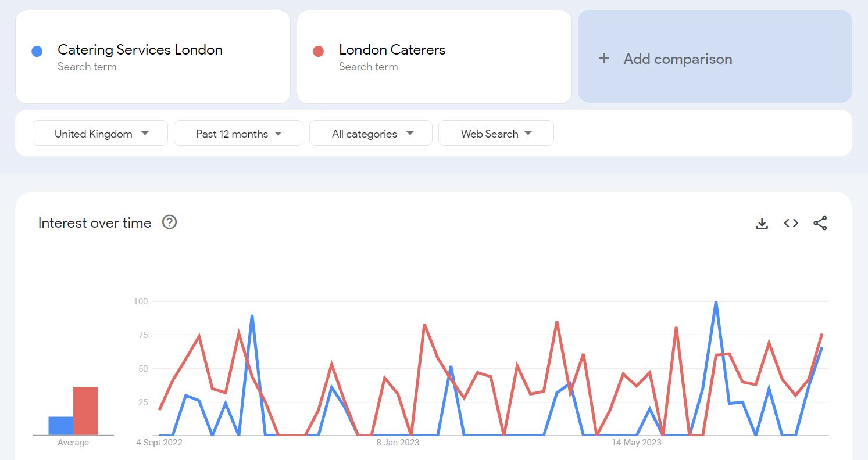Edit the London Caterers search term
This screenshot has height=460, width=868.
[x=392, y=50]
